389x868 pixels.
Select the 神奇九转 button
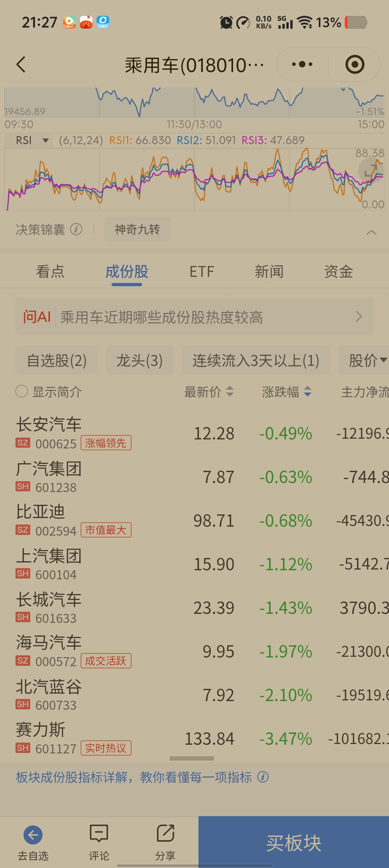pos(137,229)
